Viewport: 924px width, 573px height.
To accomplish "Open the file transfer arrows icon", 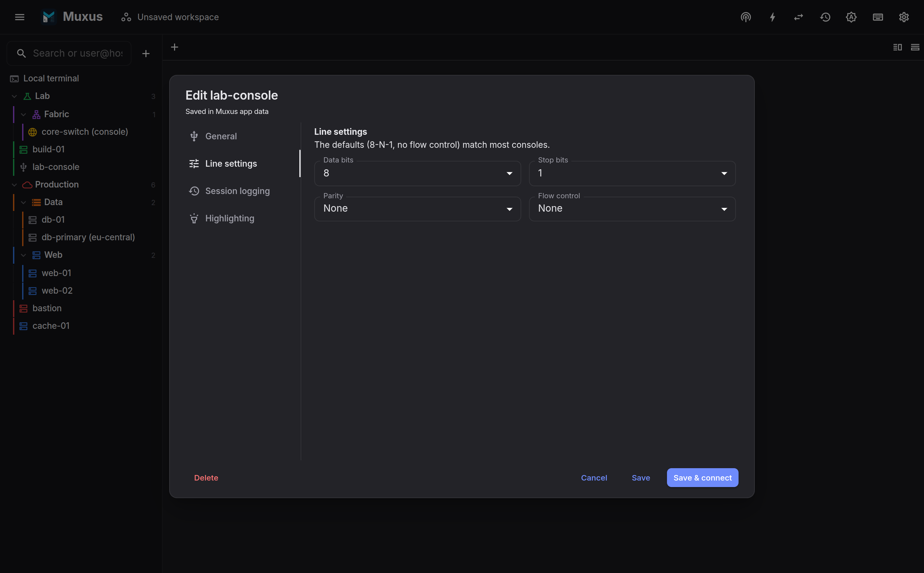I will point(799,17).
